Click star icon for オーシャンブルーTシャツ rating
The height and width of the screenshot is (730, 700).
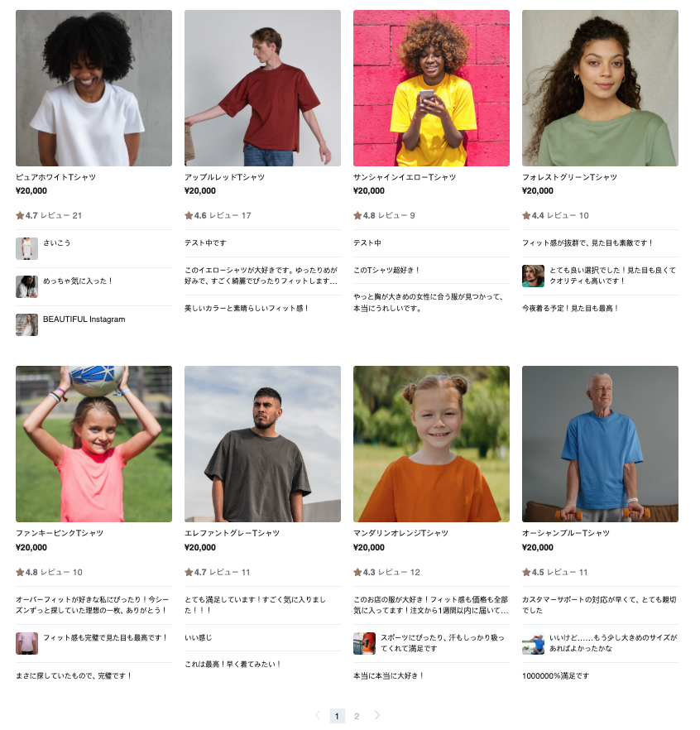point(526,572)
